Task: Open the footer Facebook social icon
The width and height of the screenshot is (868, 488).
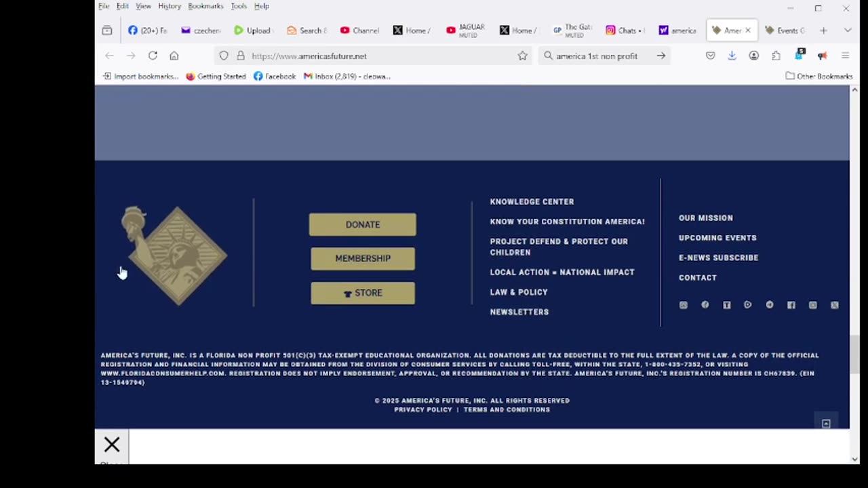Action: point(791,305)
